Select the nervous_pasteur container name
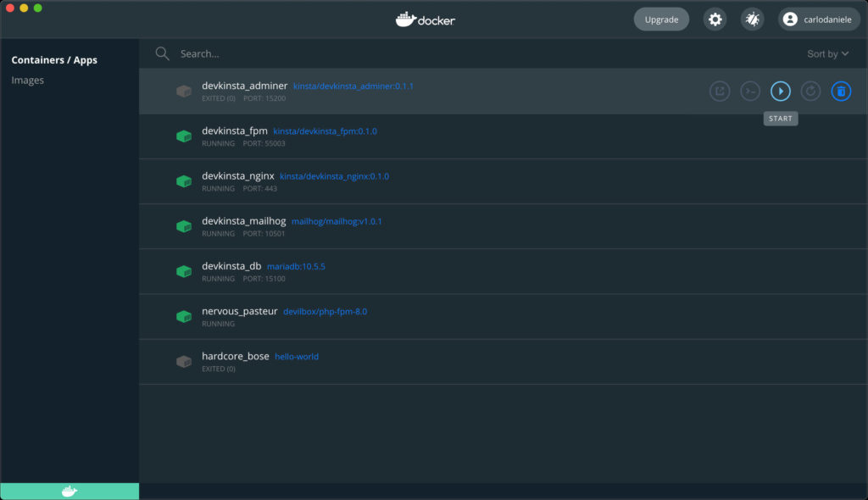This screenshot has width=868, height=500. tap(240, 311)
